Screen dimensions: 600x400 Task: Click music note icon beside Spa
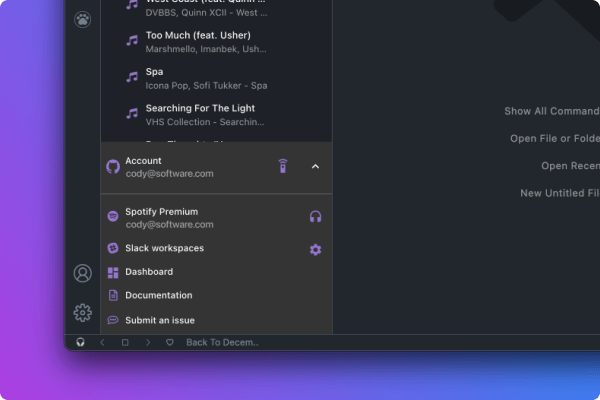(132, 77)
